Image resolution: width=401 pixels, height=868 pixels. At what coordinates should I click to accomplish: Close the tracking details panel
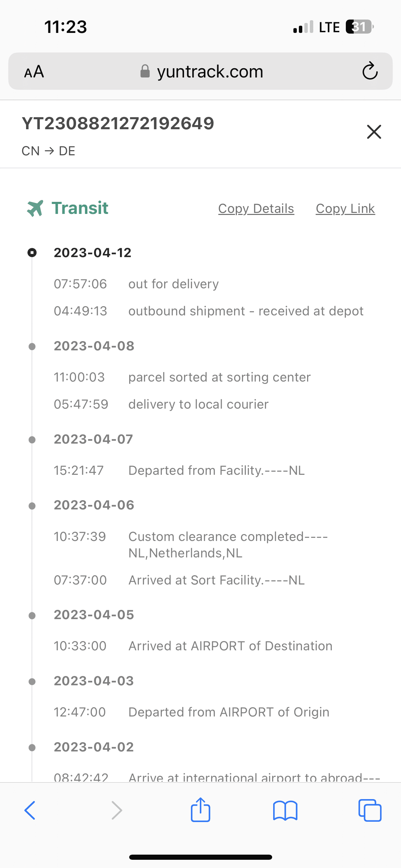374,132
